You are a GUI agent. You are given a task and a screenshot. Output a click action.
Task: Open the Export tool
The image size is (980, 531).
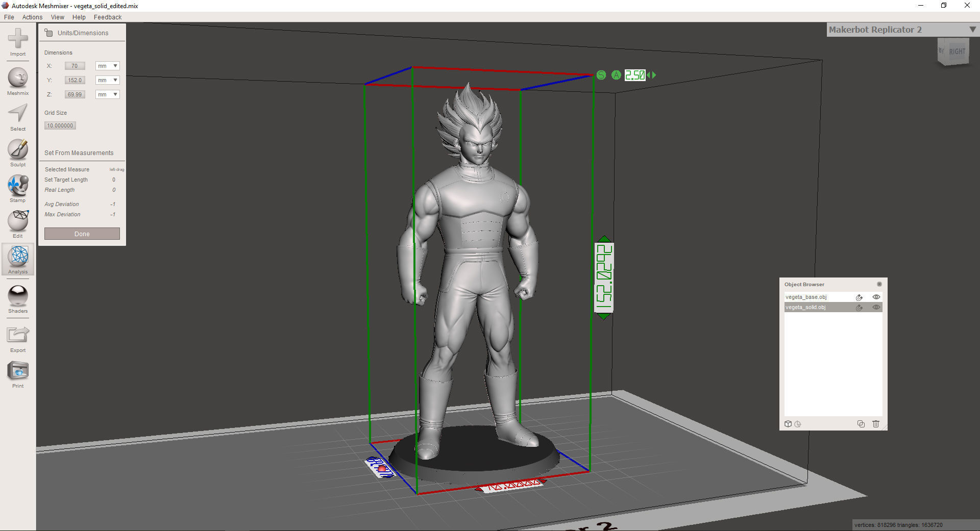(18, 339)
